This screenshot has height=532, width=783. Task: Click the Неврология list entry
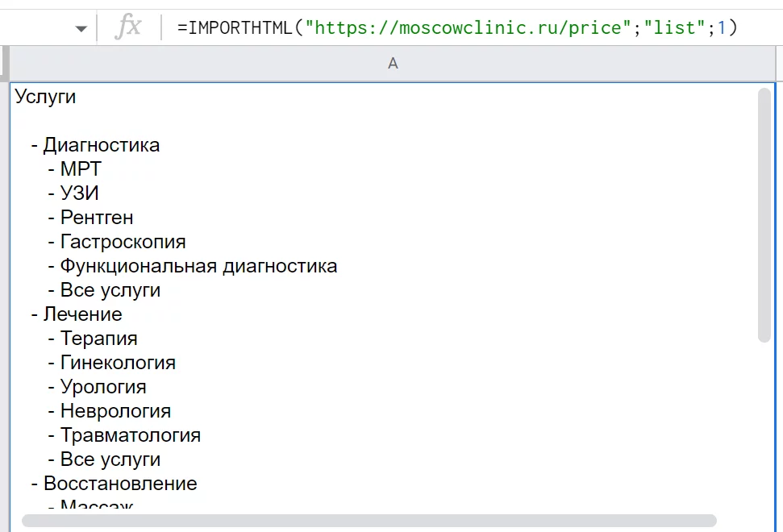click(x=116, y=411)
